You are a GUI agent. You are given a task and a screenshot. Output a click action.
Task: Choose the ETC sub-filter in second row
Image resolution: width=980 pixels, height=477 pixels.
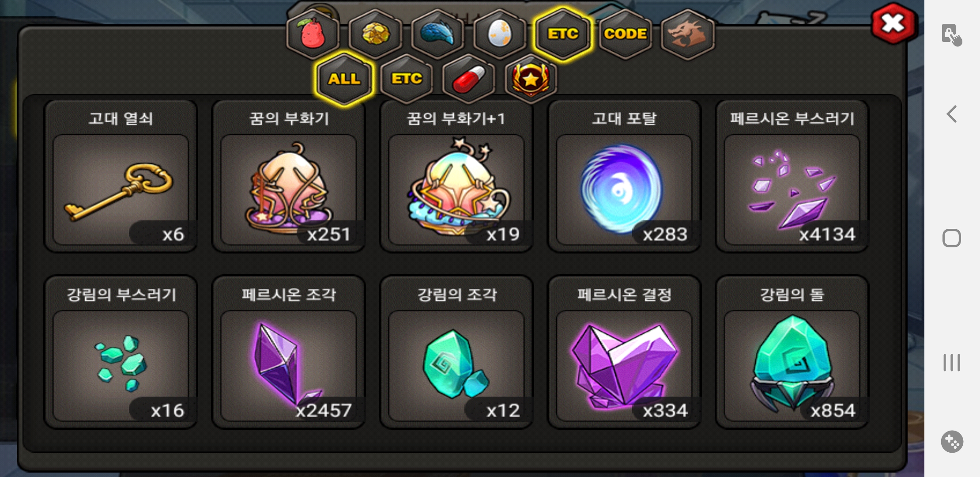click(x=407, y=79)
